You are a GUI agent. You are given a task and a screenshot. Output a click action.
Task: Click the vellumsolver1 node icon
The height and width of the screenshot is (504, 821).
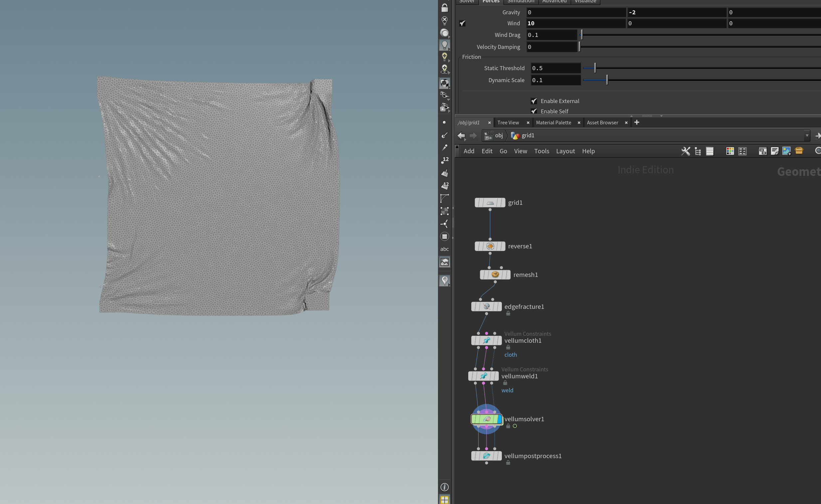tap(487, 419)
